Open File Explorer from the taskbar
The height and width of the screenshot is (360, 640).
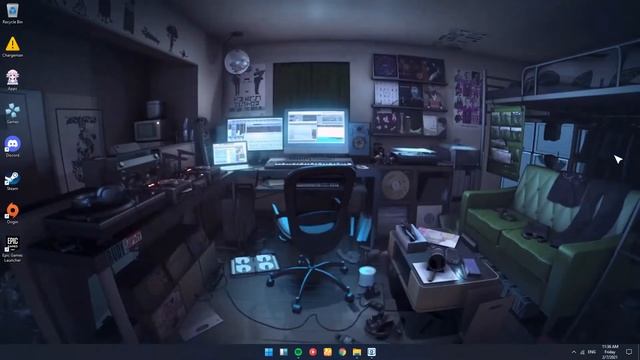tap(357, 352)
